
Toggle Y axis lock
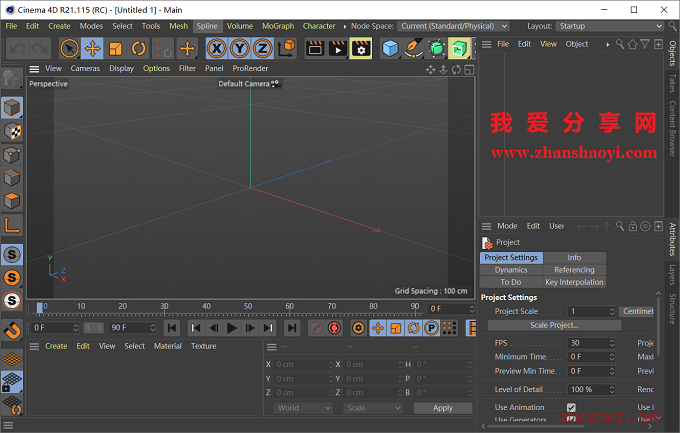(240, 48)
